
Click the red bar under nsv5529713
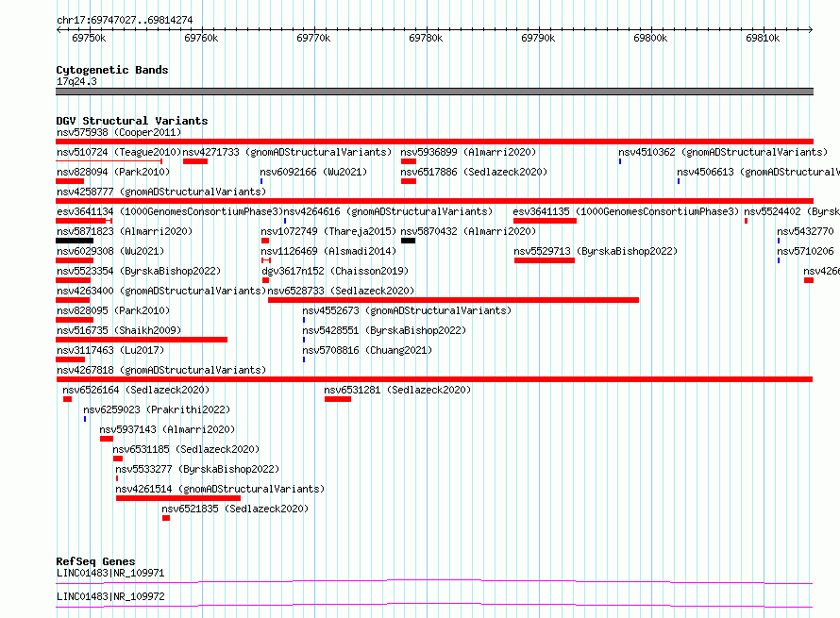(545, 260)
